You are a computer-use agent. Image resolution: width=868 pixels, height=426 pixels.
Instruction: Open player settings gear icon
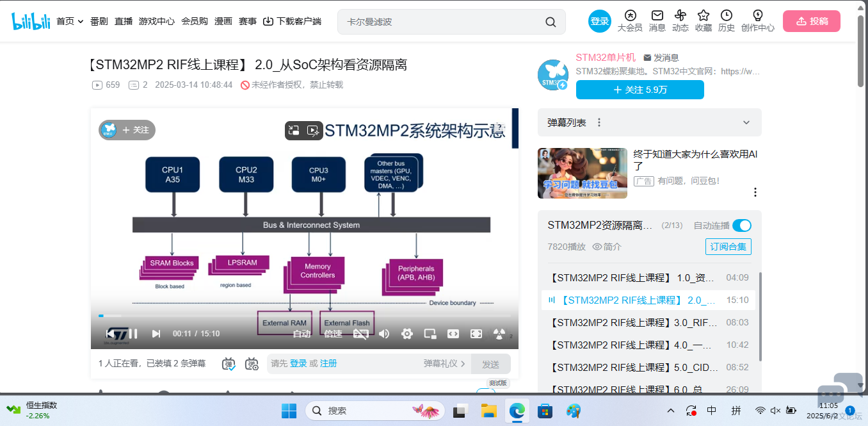coord(407,334)
